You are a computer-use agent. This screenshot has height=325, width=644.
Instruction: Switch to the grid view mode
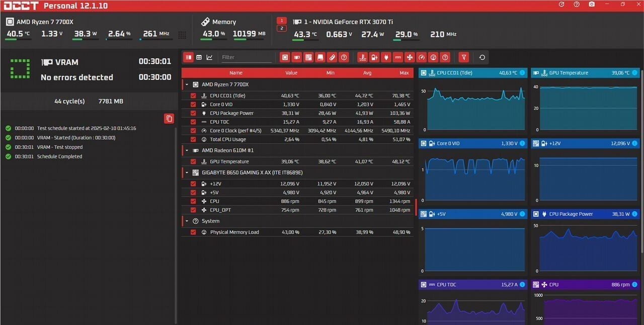199,57
